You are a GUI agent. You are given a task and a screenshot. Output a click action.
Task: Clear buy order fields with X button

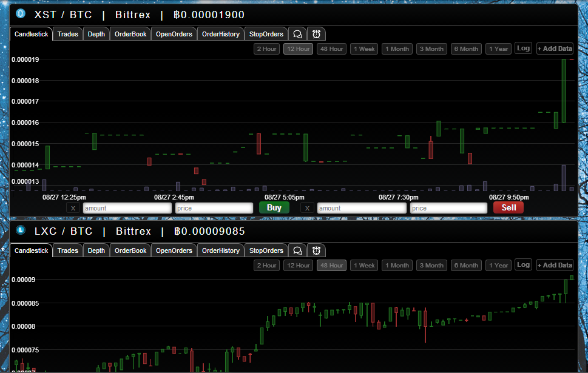click(x=73, y=208)
